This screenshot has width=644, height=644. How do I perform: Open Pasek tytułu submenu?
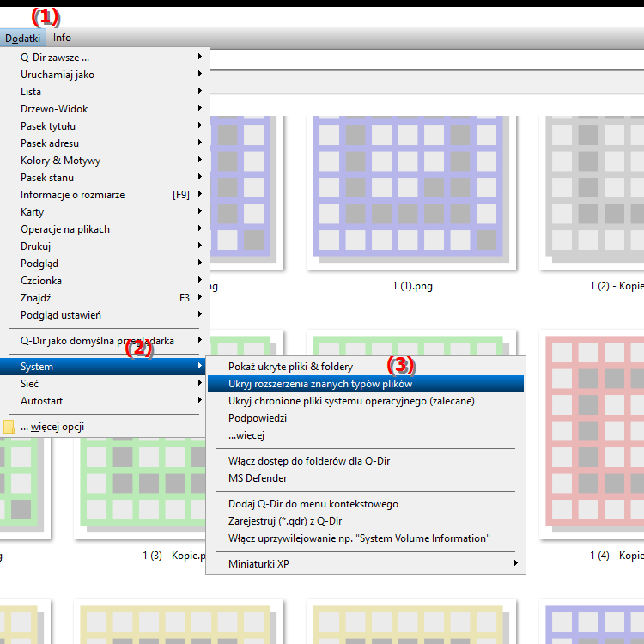coord(105,126)
